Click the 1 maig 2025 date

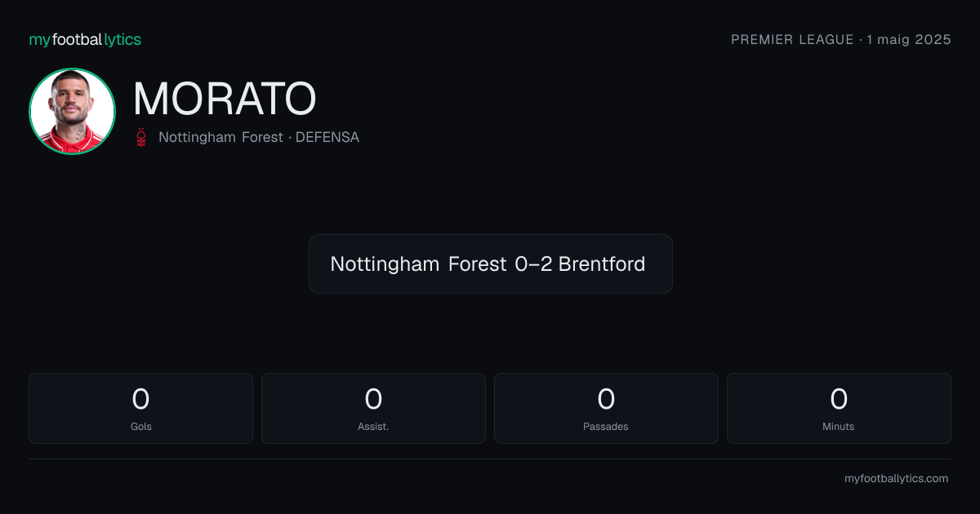pyautogui.click(x=909, y=39)
